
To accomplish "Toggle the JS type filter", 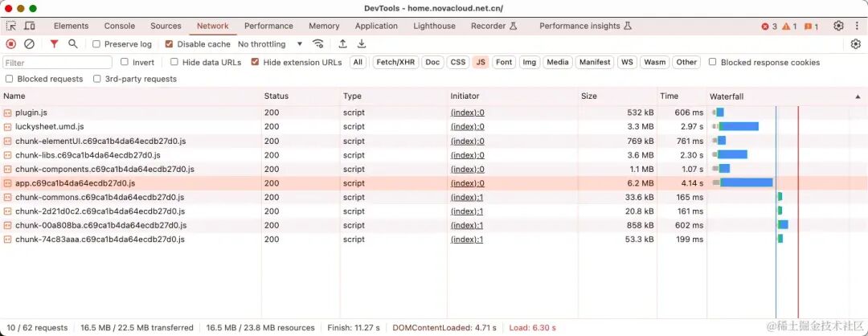I will [481, 62].
